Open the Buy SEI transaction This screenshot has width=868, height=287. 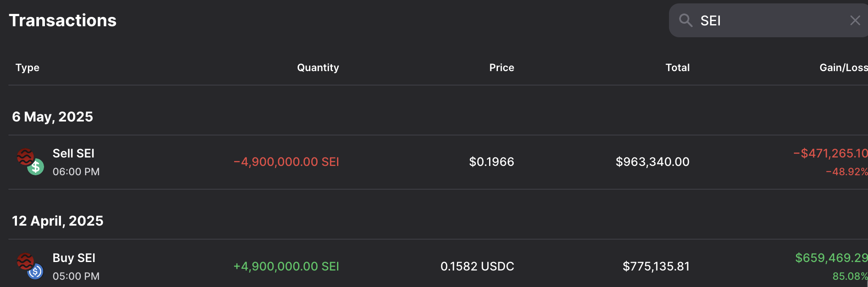click(74, 258)
